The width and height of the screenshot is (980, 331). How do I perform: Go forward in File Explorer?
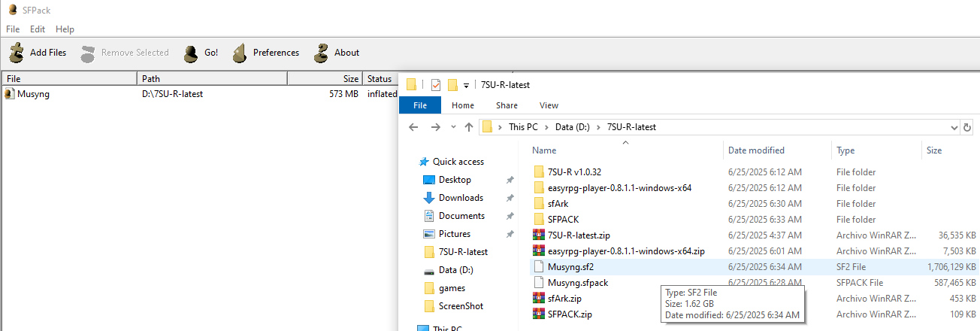(435, 127)
